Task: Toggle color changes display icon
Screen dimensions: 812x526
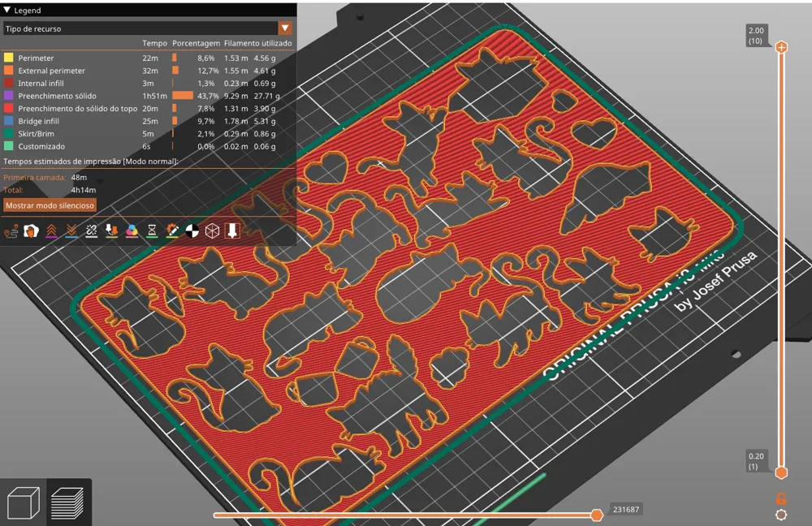Action: point(132,231)
